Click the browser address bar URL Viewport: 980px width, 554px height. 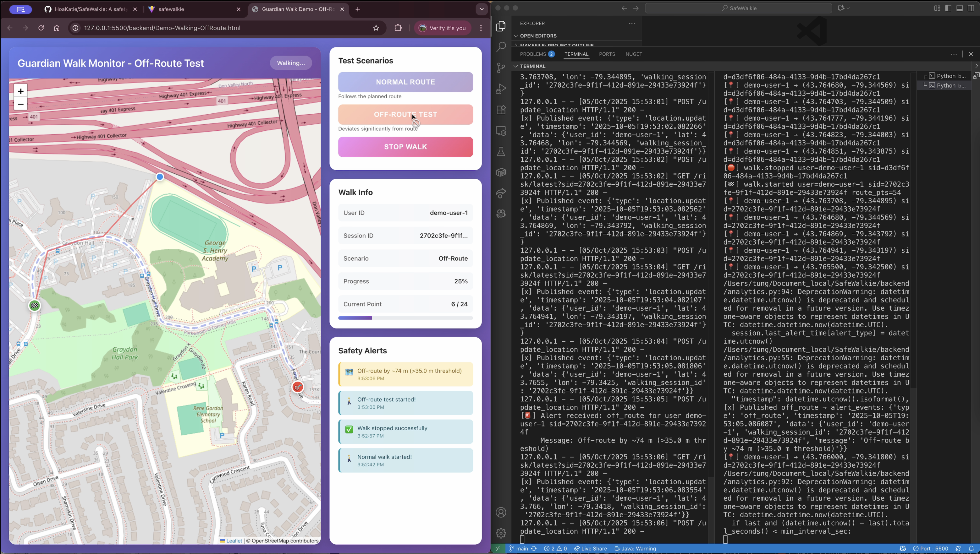click(x=162, y=28)
